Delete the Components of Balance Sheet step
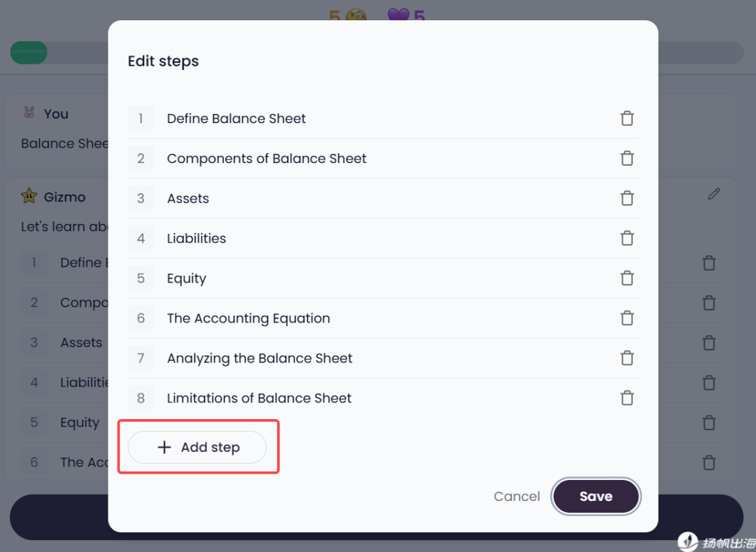The width and height of the screenshot is (756, 552). (x=627, y=158)
